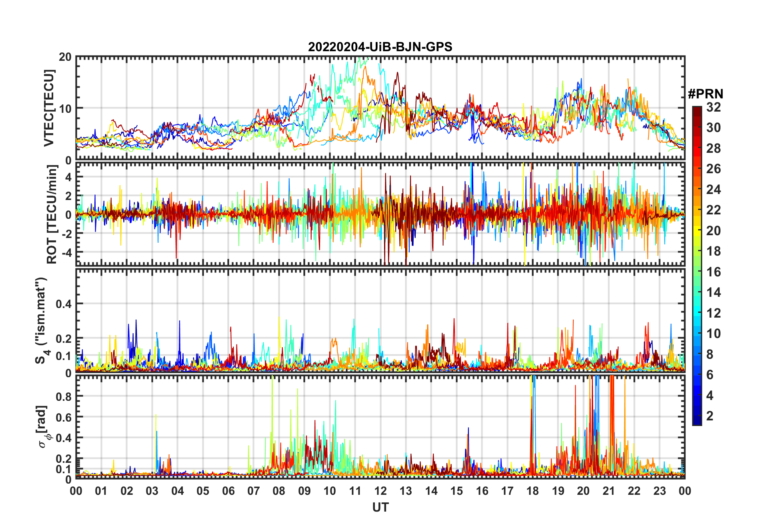Select the UT x-axis label

coord(380,507)
